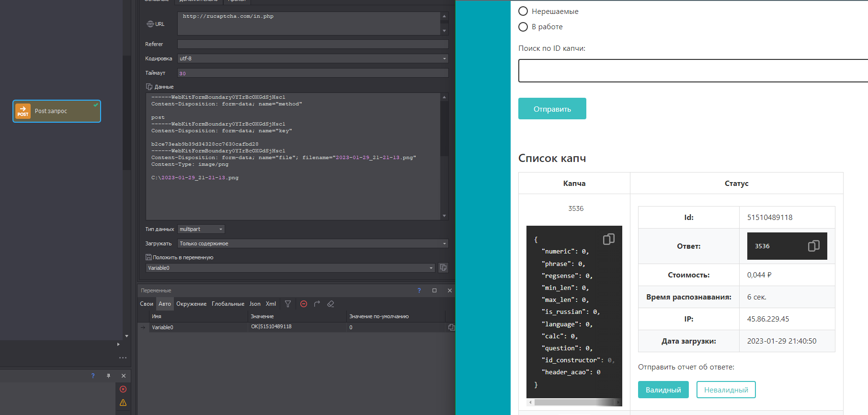Image resolution: width=868 pixels, height=415 pixels.
Task: Maximize the Переменные panel
Action: 434,290
